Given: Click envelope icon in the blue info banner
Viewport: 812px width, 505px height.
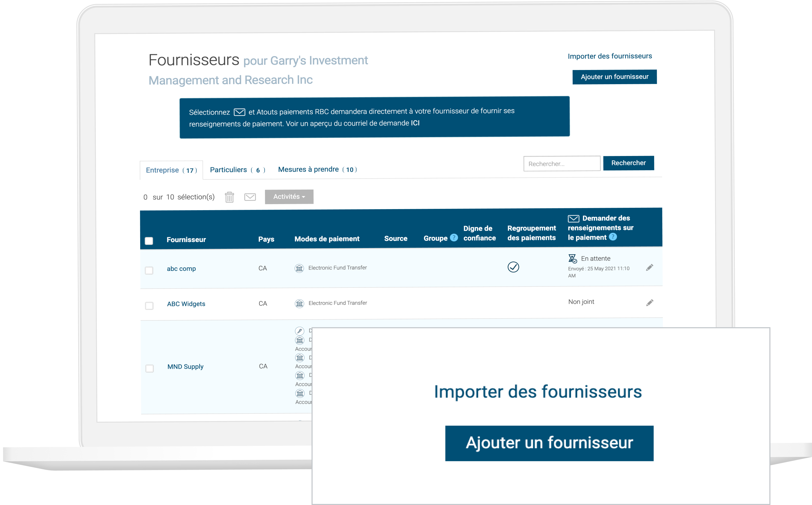Looking at the screenshot, I should coord(239,112).
